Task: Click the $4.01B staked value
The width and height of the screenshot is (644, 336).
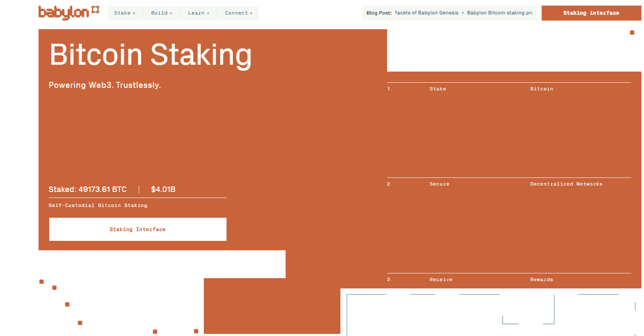Action: coord(163,189)
